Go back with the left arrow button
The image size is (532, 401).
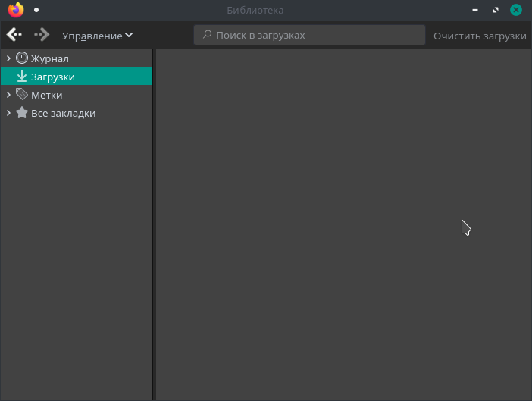click(x=14, y=35)
